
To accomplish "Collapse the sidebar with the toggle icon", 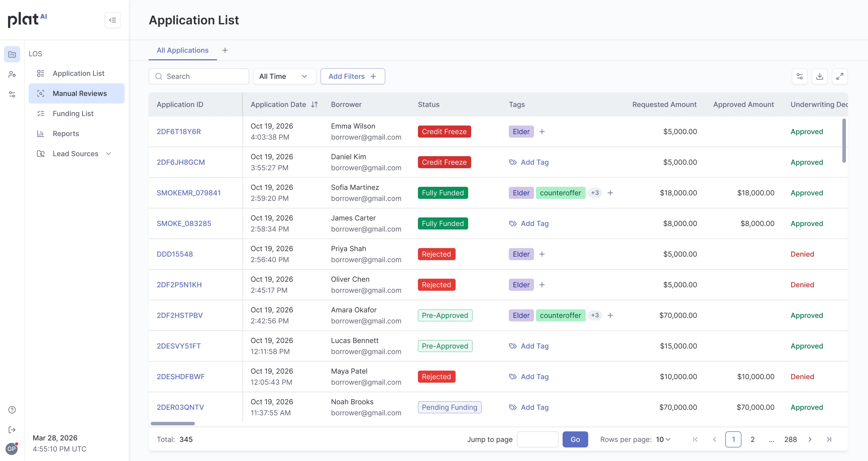I will (113, 20).
